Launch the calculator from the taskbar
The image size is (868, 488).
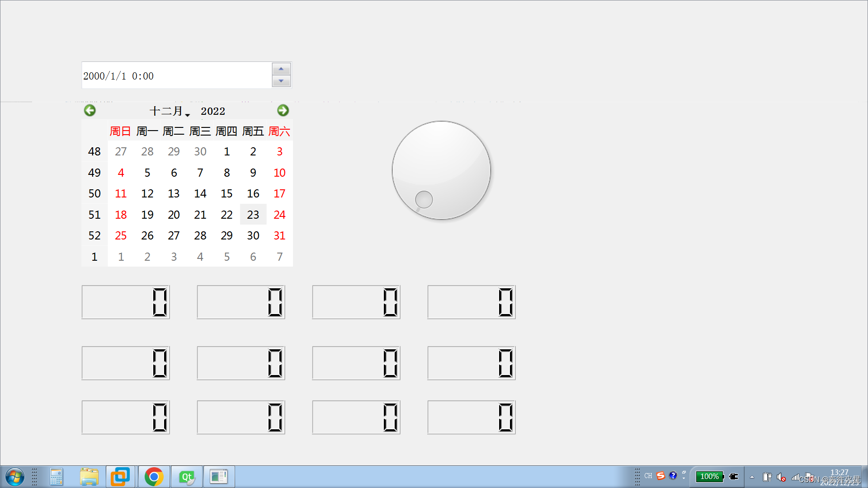(56, 477)
